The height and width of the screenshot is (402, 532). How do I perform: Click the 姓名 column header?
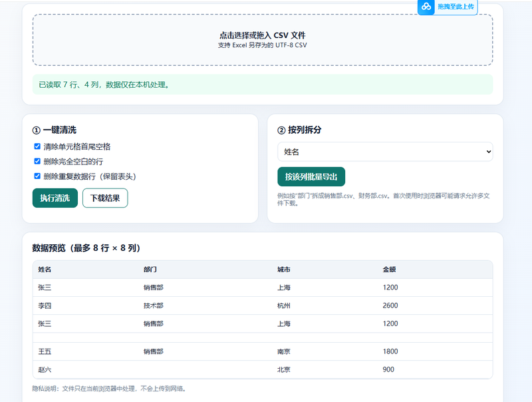tap(45, 270)
